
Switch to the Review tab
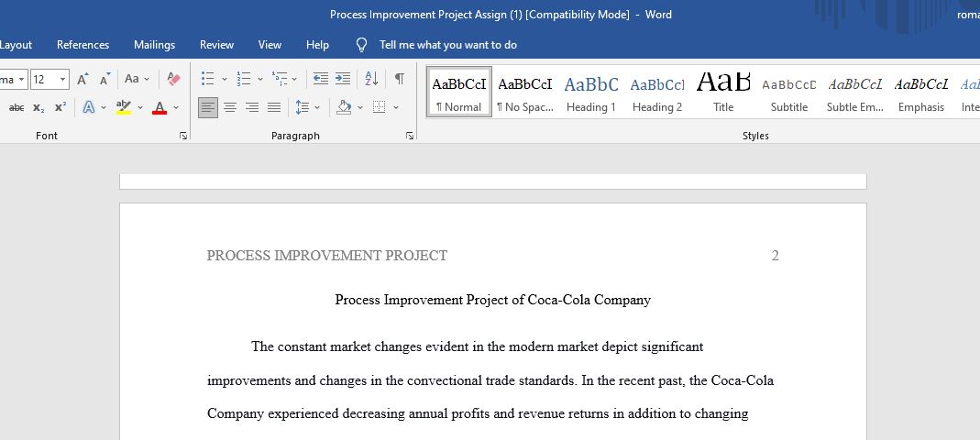pyautogui.click(x=217, y=45)
